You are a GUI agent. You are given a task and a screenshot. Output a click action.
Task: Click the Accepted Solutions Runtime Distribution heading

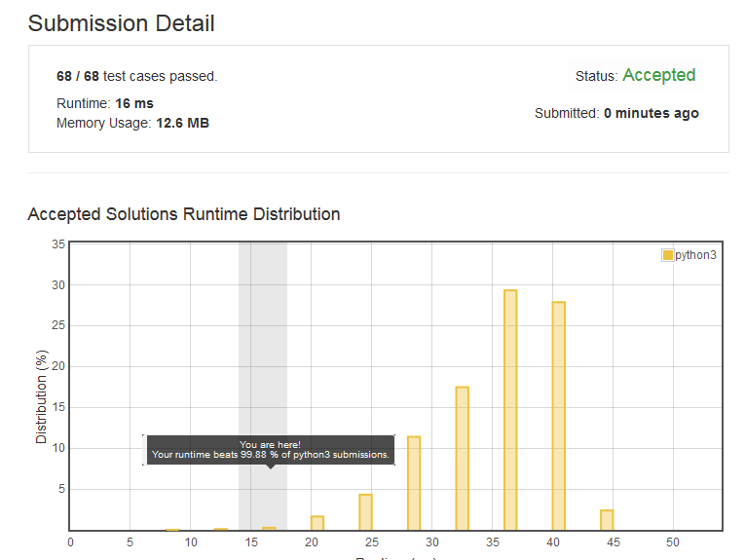(184, 213)
